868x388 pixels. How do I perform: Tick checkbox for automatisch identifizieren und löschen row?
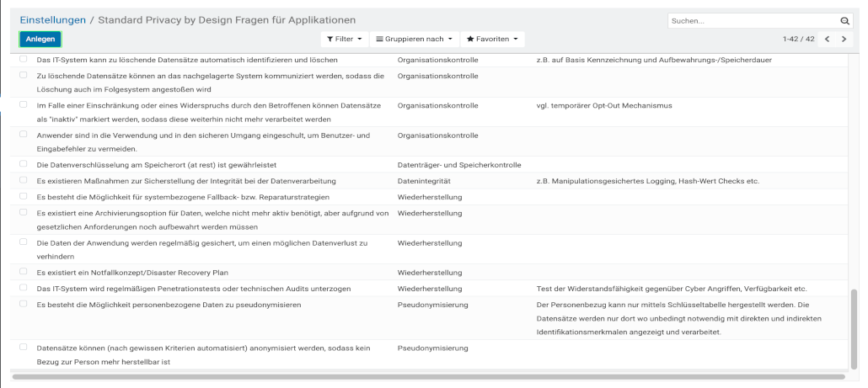click(23, 60)
